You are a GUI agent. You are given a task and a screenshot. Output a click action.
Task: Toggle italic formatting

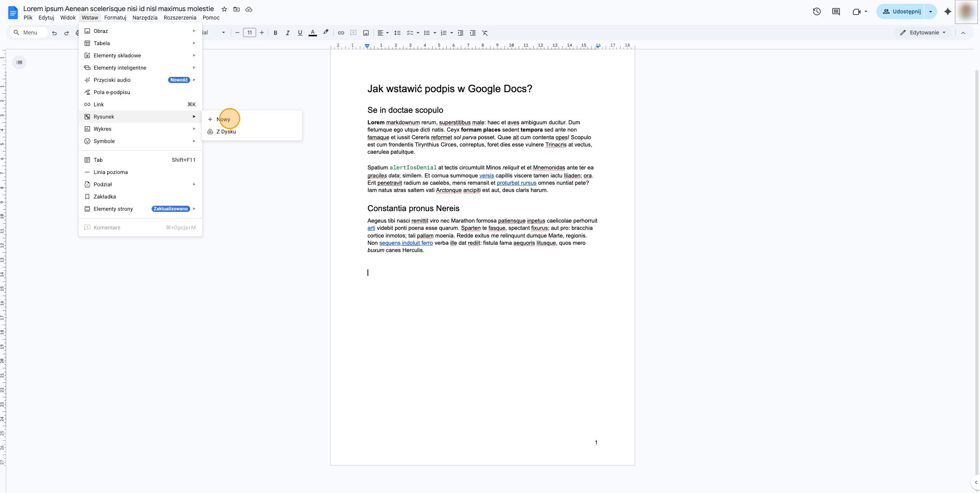pyautogui.click(x=287, y=33)
